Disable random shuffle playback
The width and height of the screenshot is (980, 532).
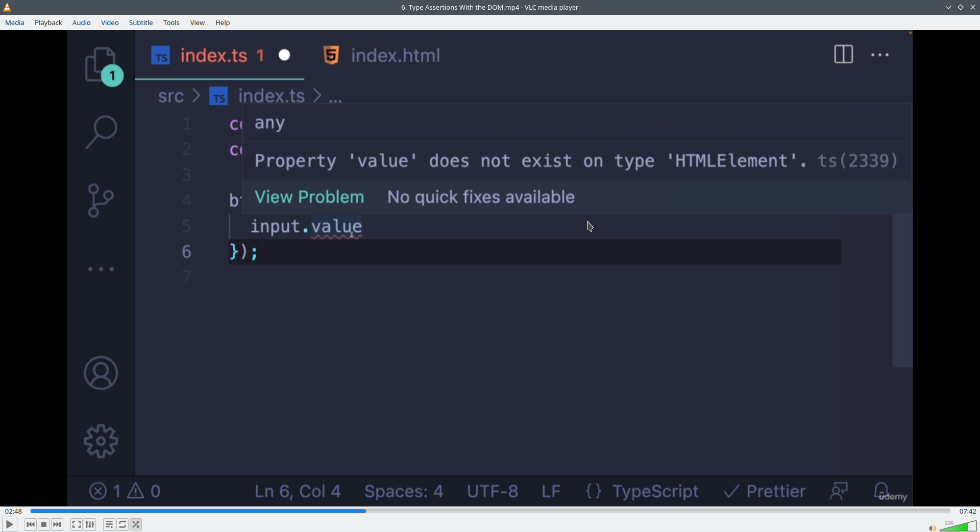[136, 524]
